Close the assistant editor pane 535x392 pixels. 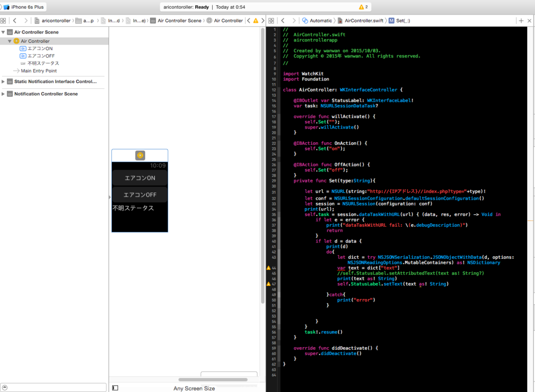coord(529,21)
